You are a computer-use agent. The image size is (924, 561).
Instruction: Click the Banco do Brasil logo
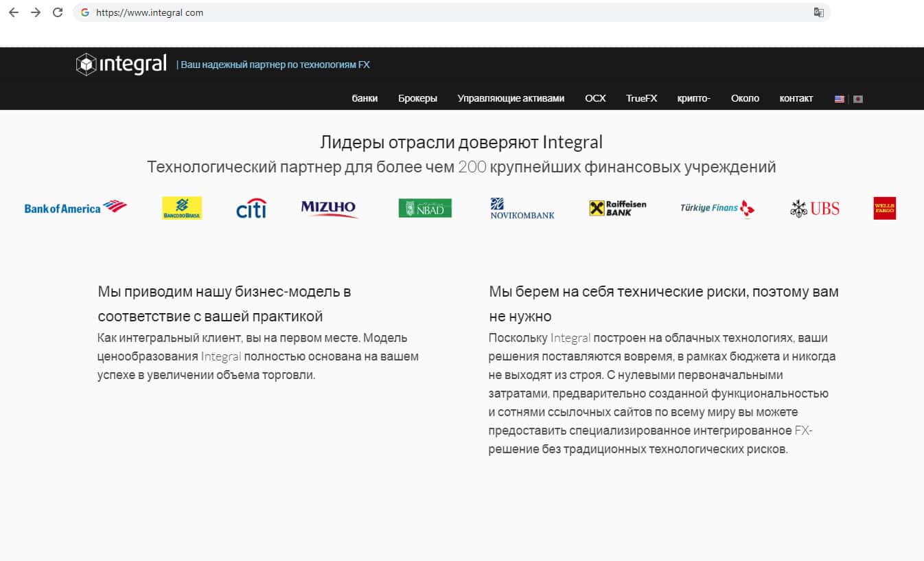[x=182, y=208]
